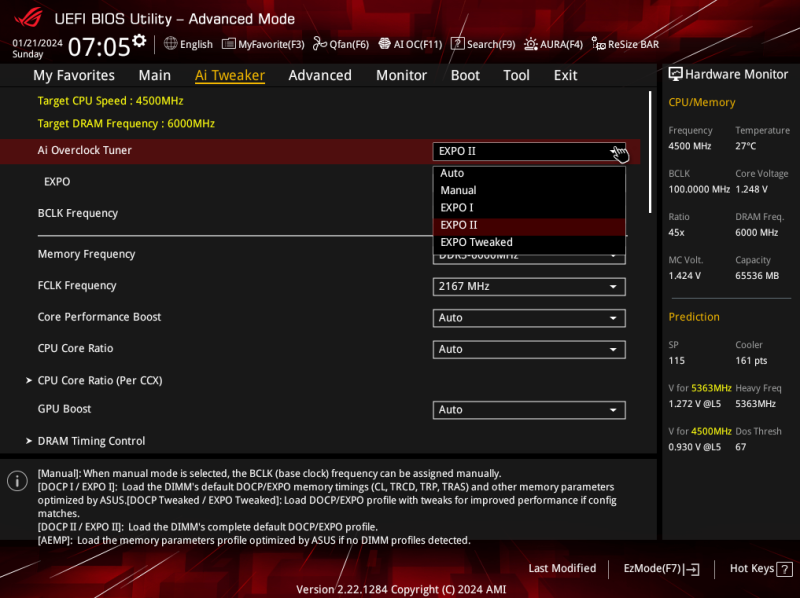Click the settings list vertical scrollbar
The height and width of the screenshot is (598, 800).
tap(650, 152)
